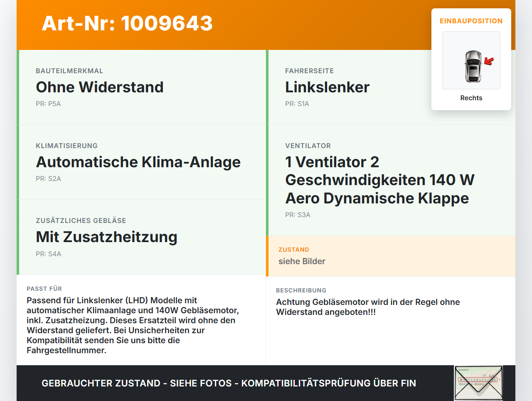Click the PR: S3A code
The width and height of the screenshot is (532, 401).
click(298, 215)
